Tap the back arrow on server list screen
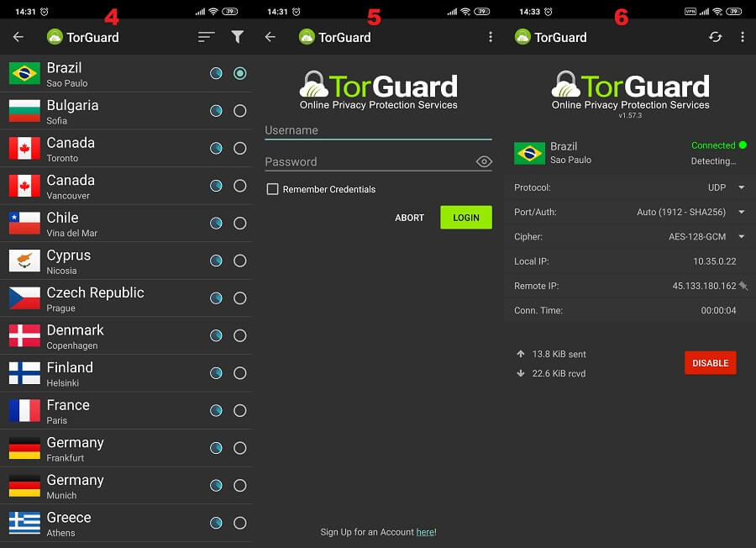This screenshot has width=756, height=548. [18, 37]
